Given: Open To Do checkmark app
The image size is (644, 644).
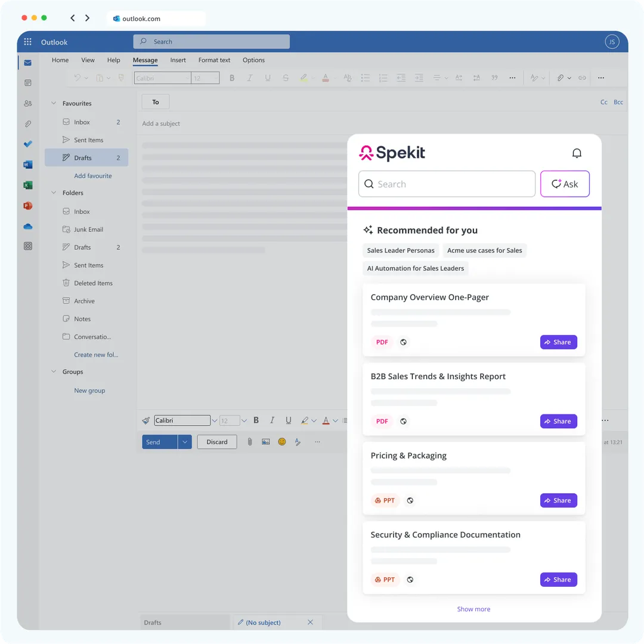Looking at the screenshot, I should point(27,144).
